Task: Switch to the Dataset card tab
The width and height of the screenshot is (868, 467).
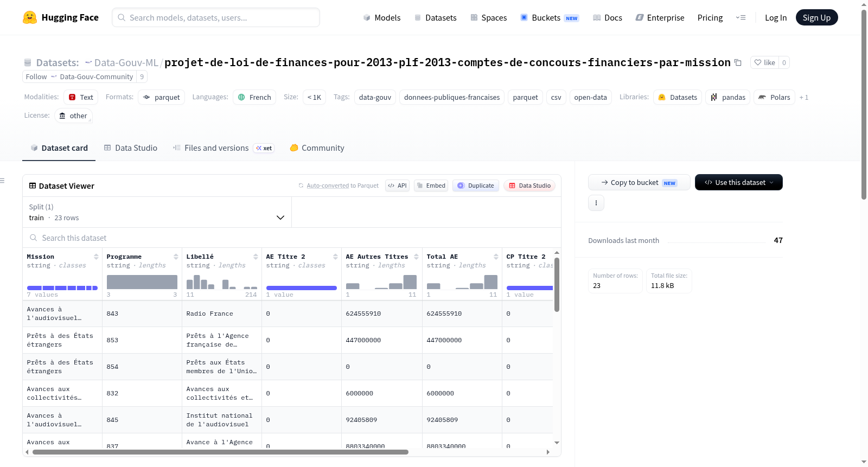Action: click(59, 148)
